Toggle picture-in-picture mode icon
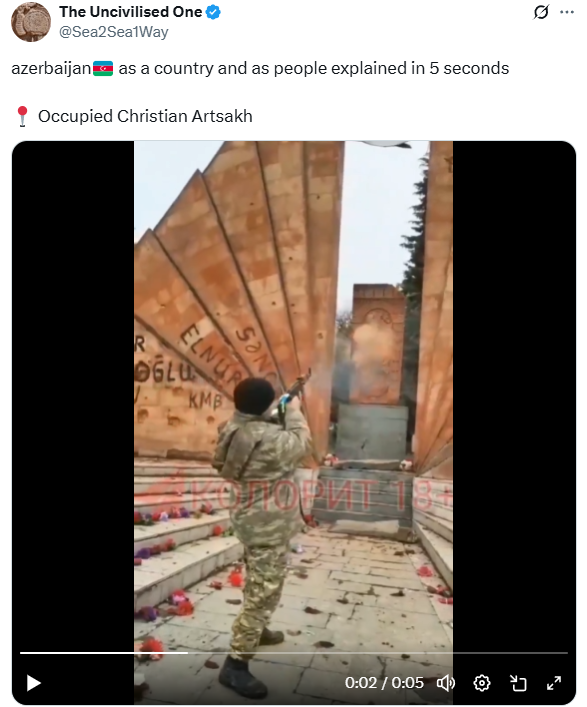Image resolution: width=587 pixels, height=707 pixels. pos(518,683)
